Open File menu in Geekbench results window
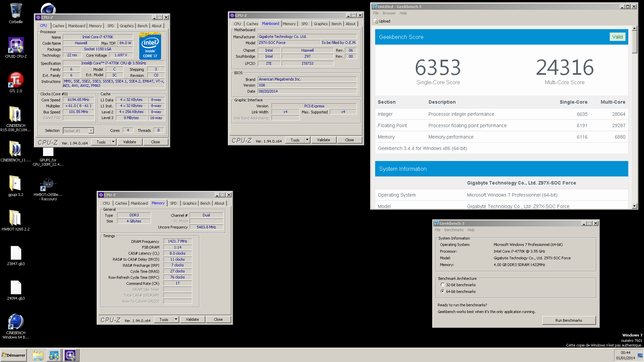Screen dimensions: 644x362 click(376, 13)
